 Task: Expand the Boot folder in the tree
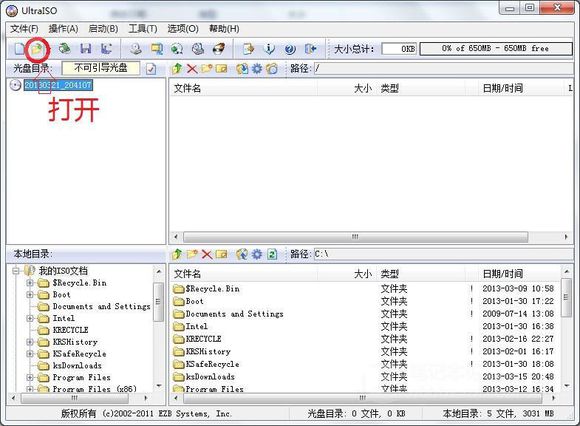point(30,295)
